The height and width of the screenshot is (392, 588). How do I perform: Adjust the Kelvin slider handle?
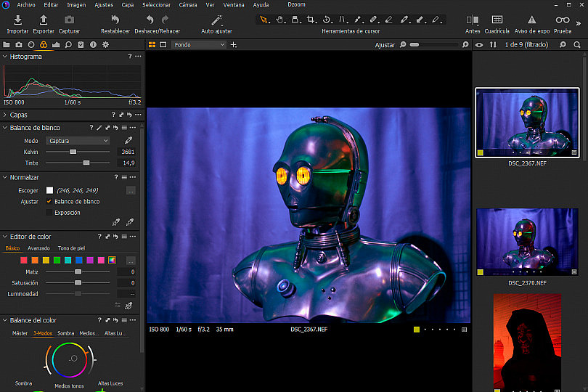coord(73,152)
